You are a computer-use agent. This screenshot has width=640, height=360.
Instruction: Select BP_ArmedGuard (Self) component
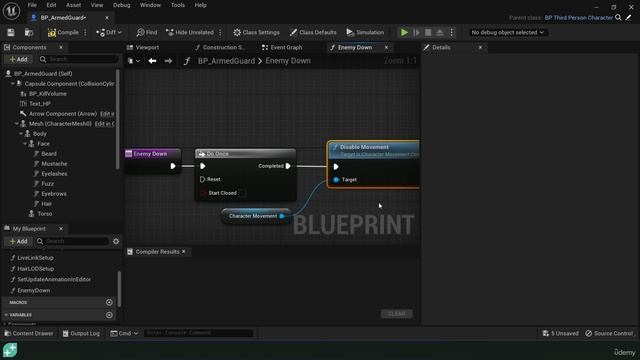click(x=43, y=73)
